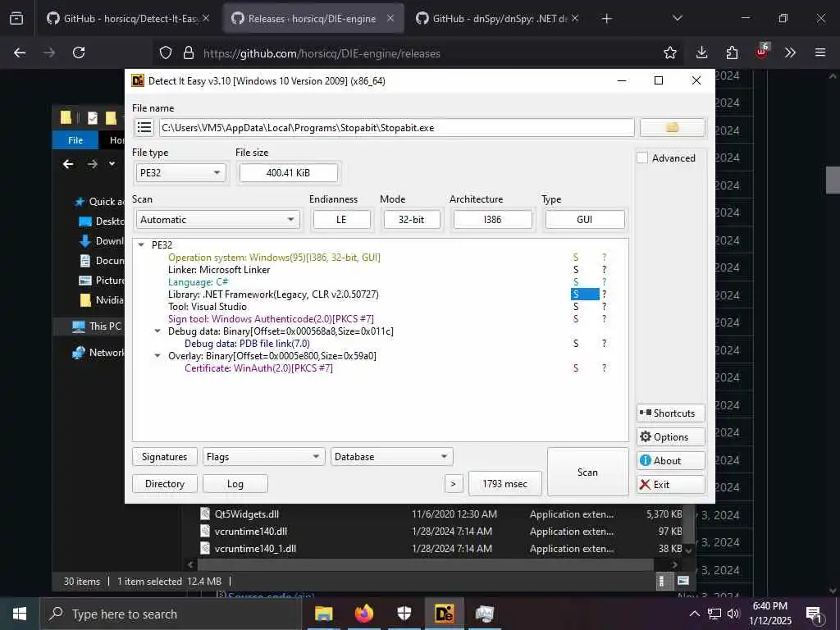Show more toolbar tools via double chevron
This screenshot has width=840, height=630.
pyautogui.click(x=790, y=52)
